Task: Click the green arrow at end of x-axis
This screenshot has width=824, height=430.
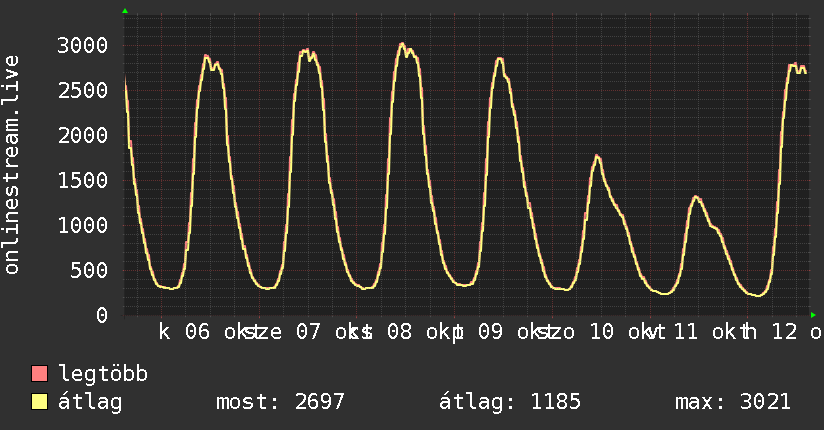Action: [x=813, y=315]
